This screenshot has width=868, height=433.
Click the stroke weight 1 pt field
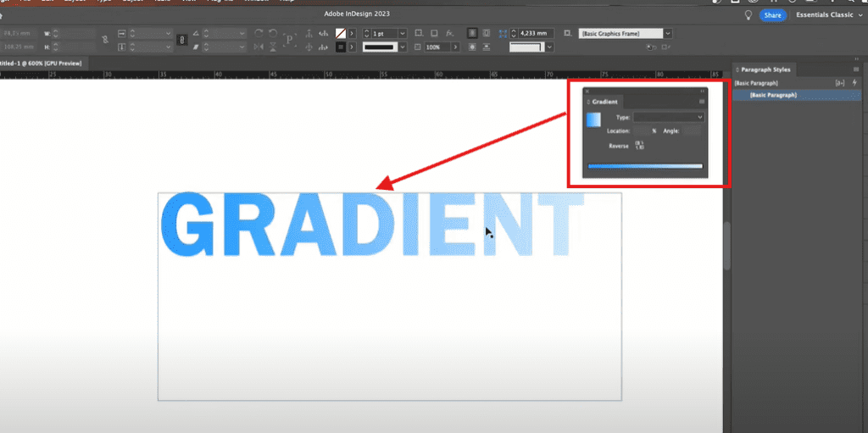[x=384, y=33]
